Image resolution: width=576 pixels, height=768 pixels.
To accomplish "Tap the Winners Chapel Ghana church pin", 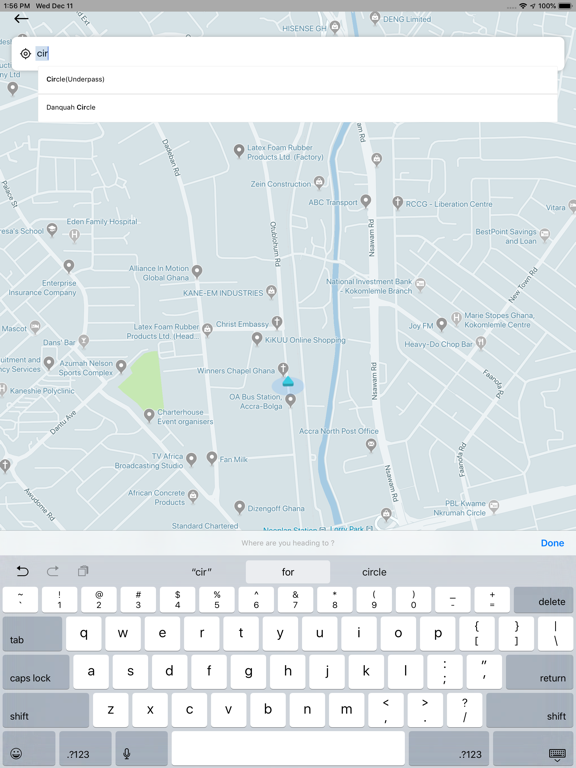I will [283, 369].
